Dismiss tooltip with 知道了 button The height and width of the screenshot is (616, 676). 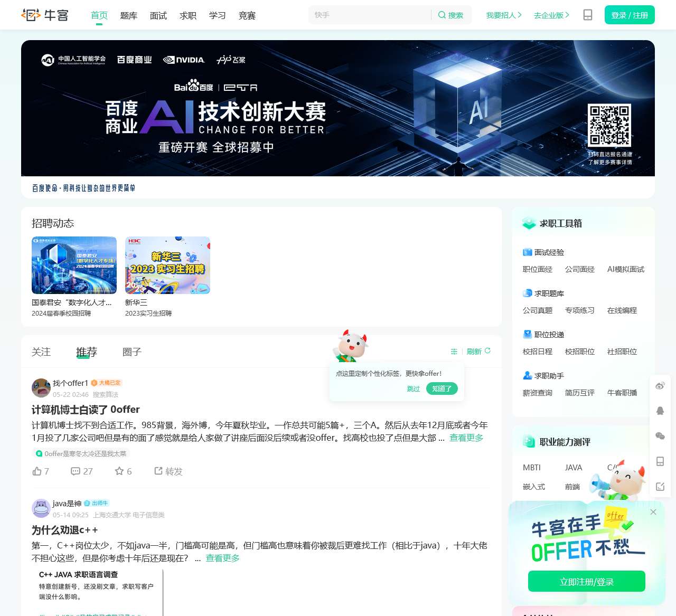pyautogui.click(x=442, y=388)
